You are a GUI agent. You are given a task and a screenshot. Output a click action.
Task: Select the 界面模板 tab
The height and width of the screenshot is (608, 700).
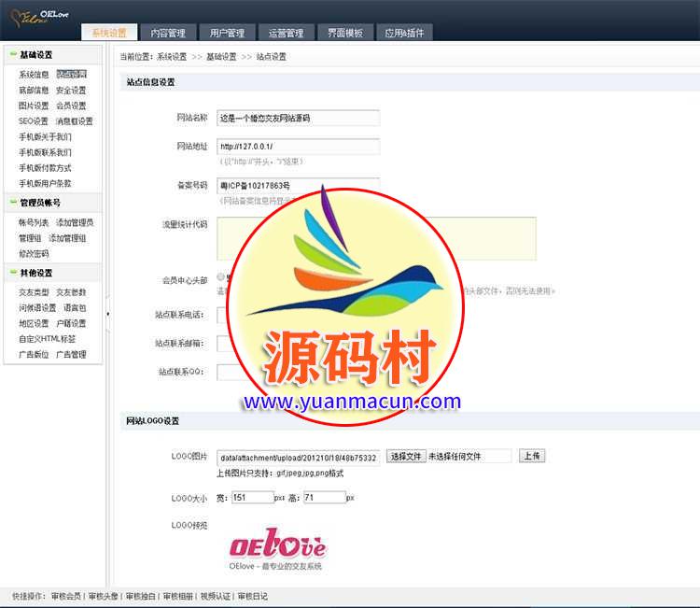(345, 33)
